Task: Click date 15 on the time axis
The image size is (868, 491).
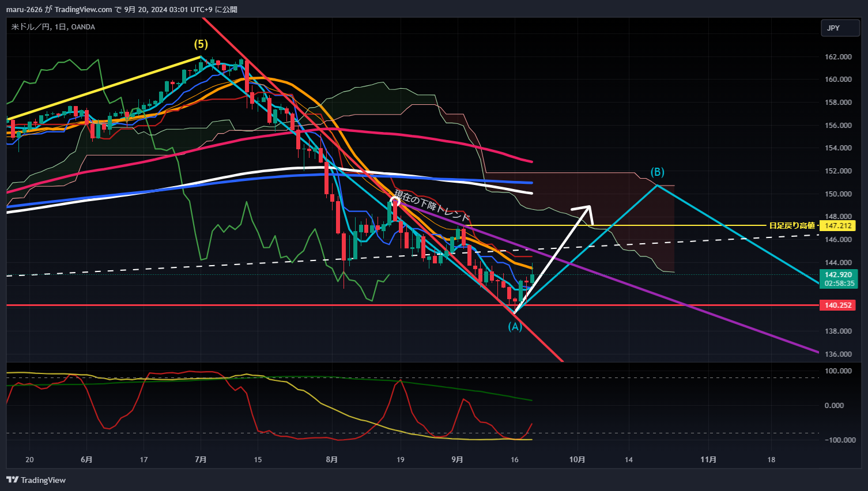Action: tap(258, 460)
